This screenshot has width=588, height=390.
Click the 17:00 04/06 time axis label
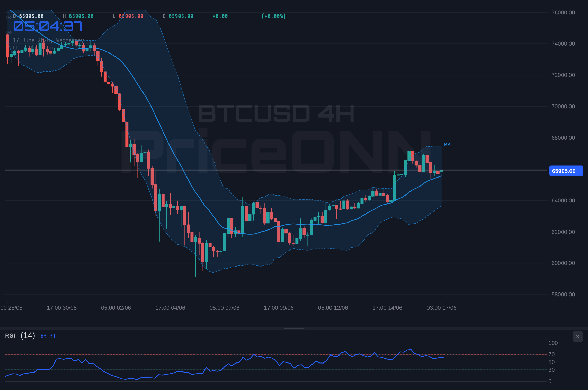coord(170,308)
